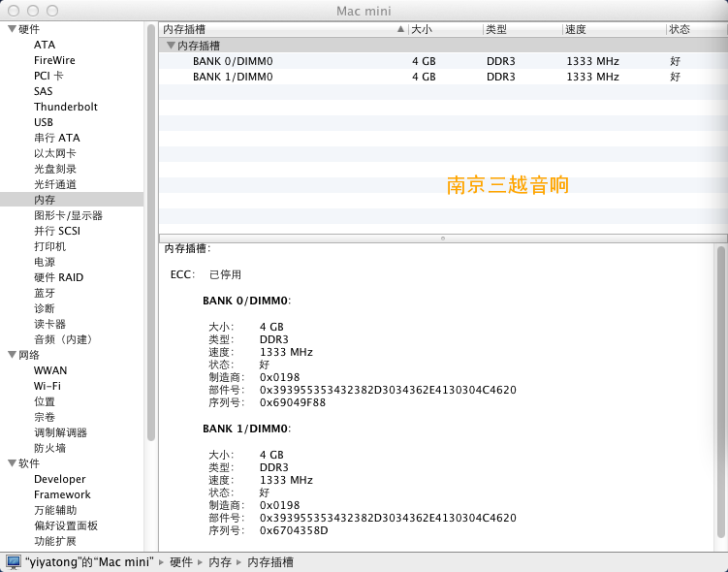728x572 pixels.
Task: Click the detail pane vertical scrollbar
Action: pyautogui.click(x=720, y=392)
